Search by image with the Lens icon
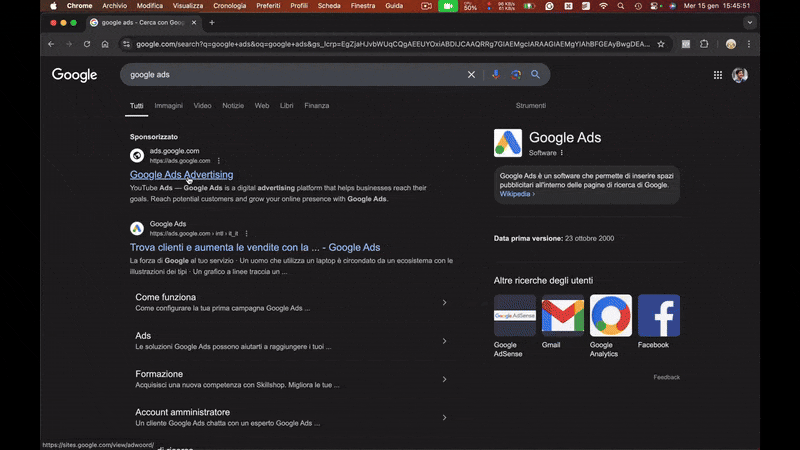The image size is (800, 450). 516,74
